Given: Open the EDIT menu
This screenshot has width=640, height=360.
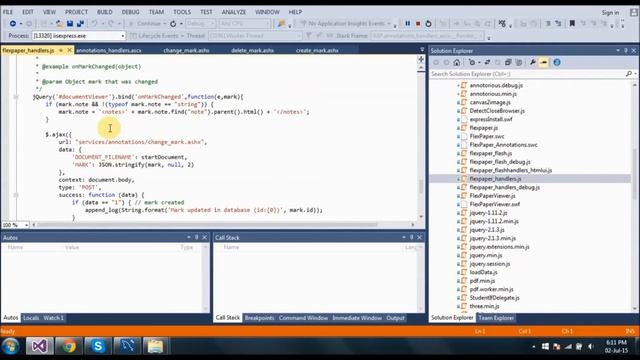Looking at the screenshot, I should click(x=28, y=12).
